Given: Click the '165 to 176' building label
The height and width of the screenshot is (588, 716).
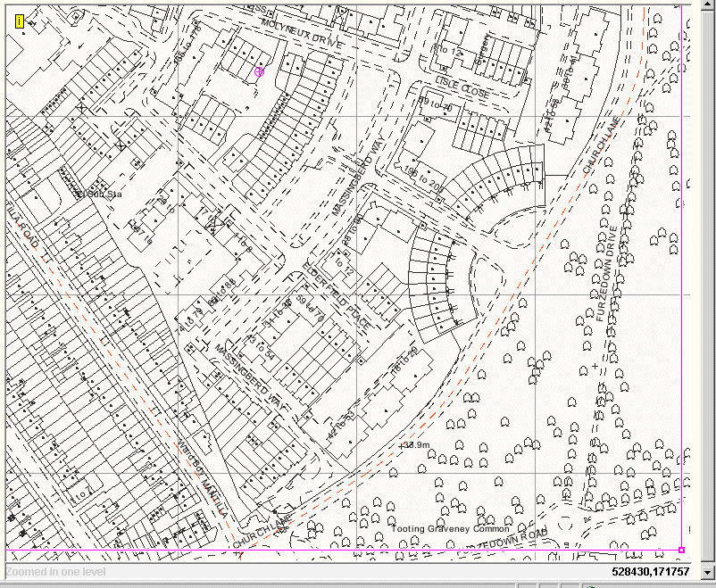Looking at the screenshot, I should pos(187,45).
